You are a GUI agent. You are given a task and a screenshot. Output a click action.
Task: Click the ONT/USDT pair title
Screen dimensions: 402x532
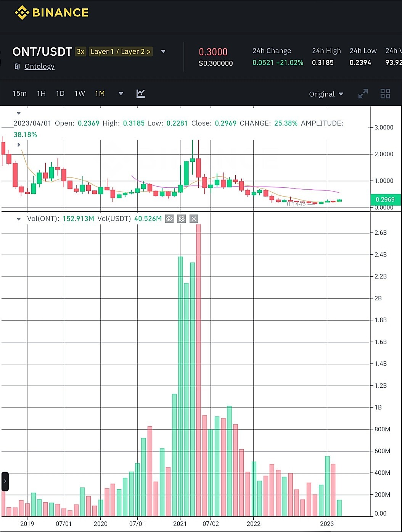coord(42,52)
